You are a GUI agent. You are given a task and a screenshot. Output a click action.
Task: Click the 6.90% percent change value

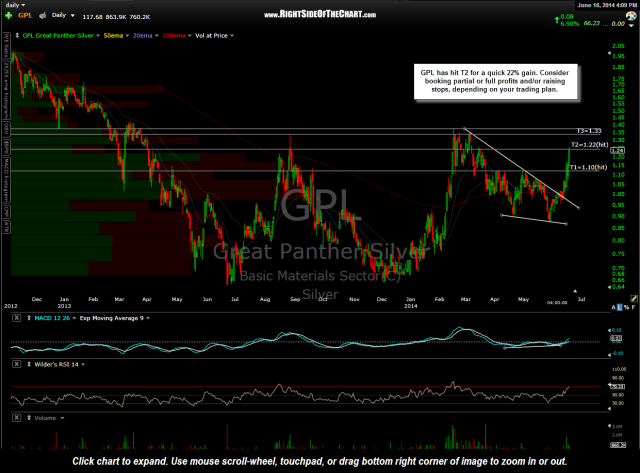[570, 24]
